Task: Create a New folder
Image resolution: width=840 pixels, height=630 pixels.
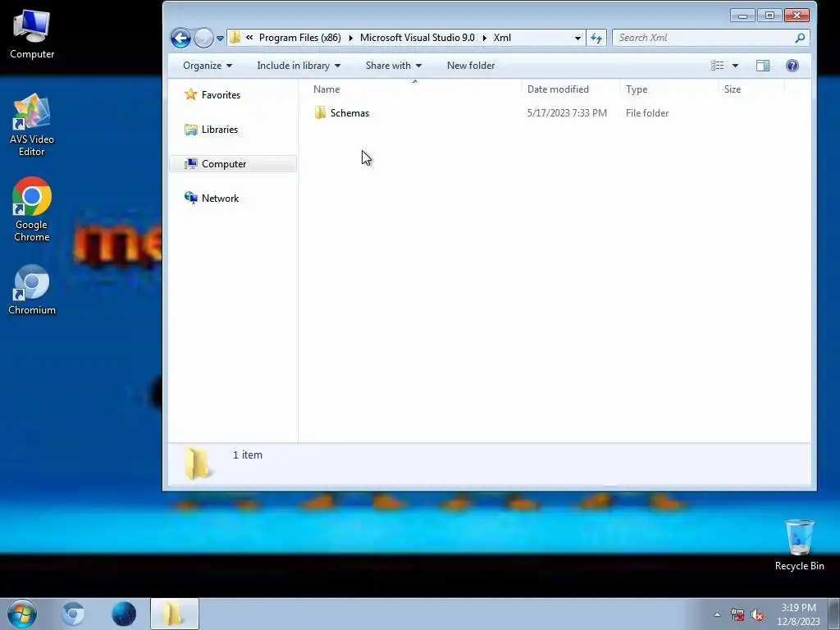Action: pos(471,66)
